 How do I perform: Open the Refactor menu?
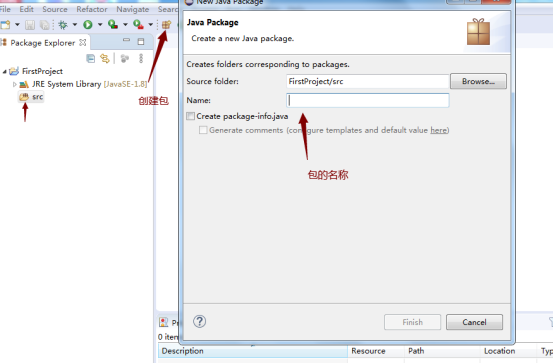coord(92,9)
